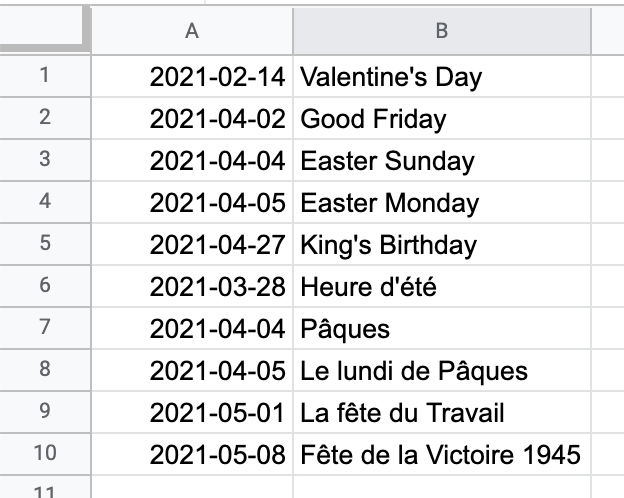Viewport: 624px width, 498px height.
Task: Select date cell 2021-05-08
Action: point(192,453)
